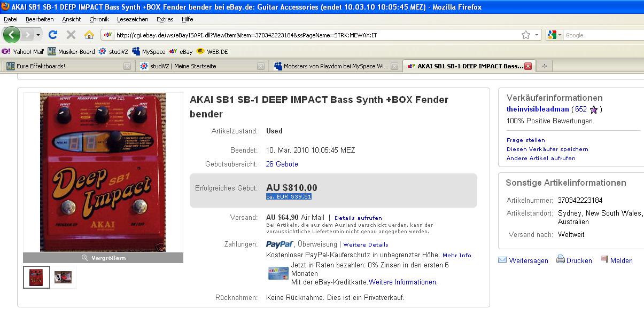644x309 pixels.
Task: Click 'Frage stellen' link
Action: (526, 140)
